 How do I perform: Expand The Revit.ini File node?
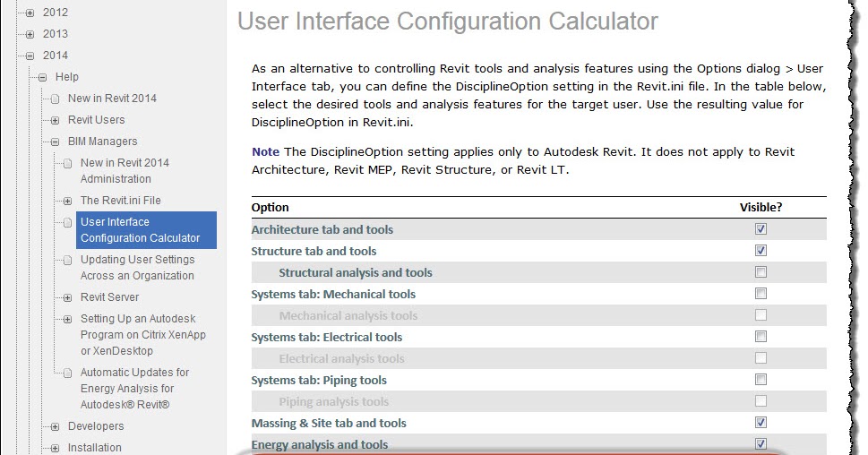pyautogui.click(x=67, y=201)
